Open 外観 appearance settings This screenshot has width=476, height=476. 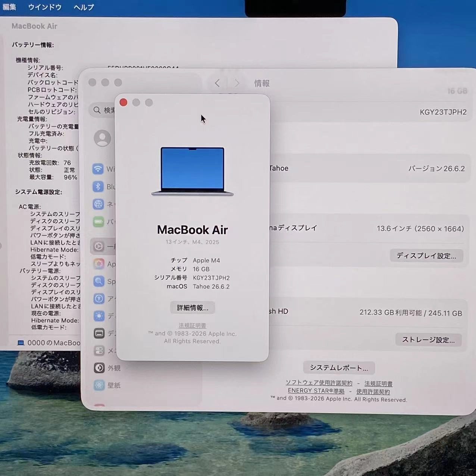click(x=107, y=368)
